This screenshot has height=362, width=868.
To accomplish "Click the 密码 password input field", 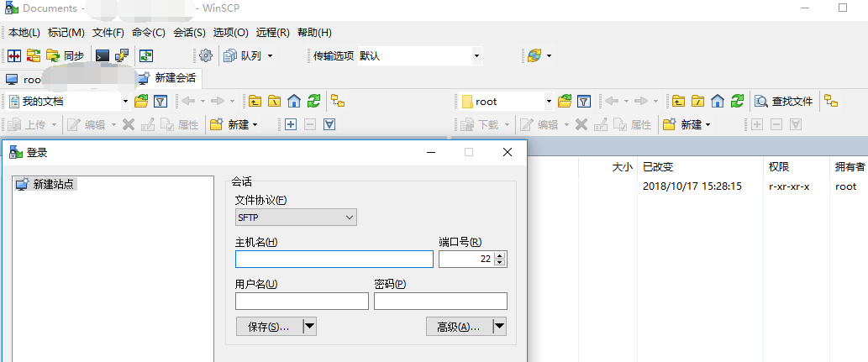I will [x=440, y=302].
